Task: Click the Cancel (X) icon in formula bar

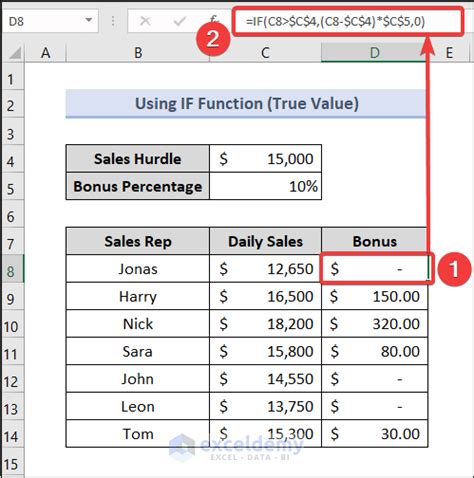Action: [145, 21]
